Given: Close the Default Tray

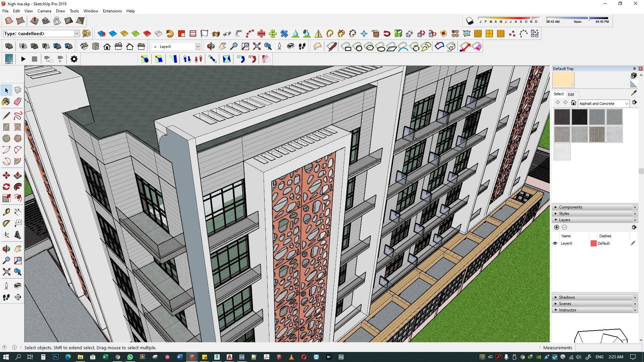Looking at the screenshot, I should (x=640, y=69).
